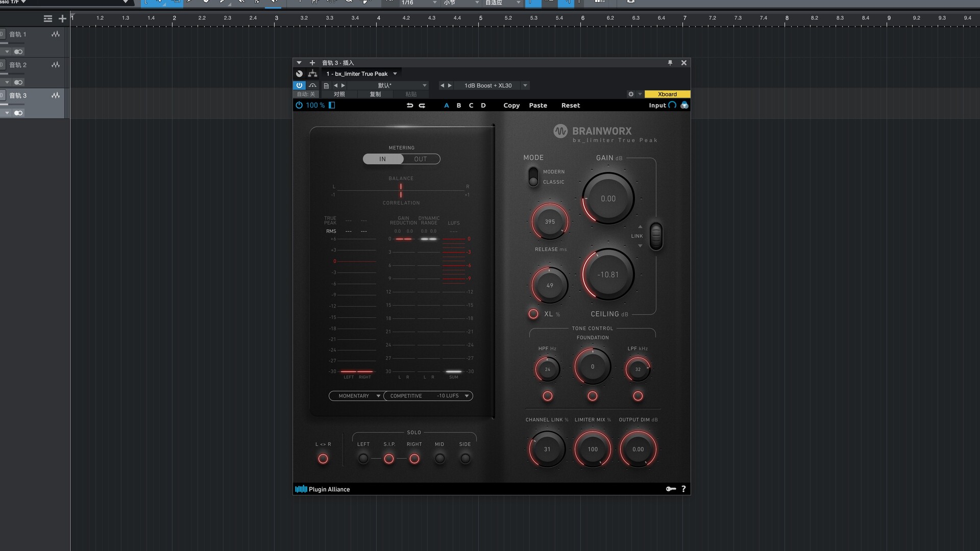Click the LIMITER MIX % knob
Viewport: 980px width, 551px height.
point(593,449)
